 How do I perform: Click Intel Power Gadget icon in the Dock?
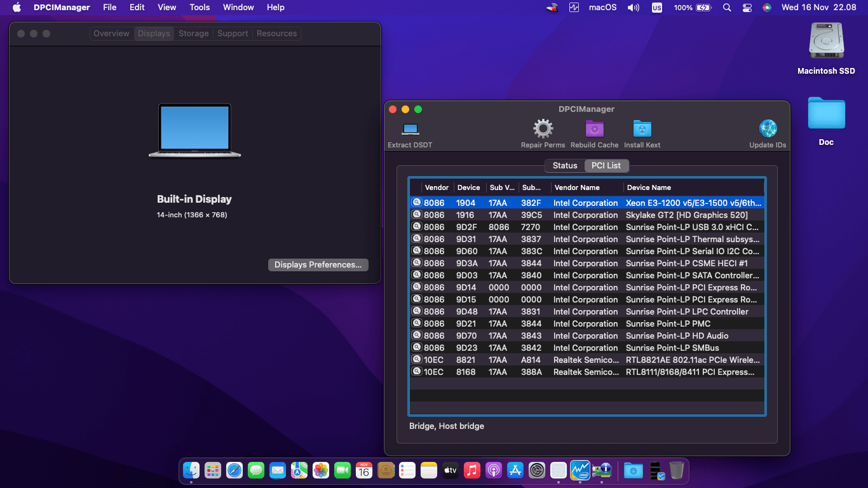click(580, 470)
